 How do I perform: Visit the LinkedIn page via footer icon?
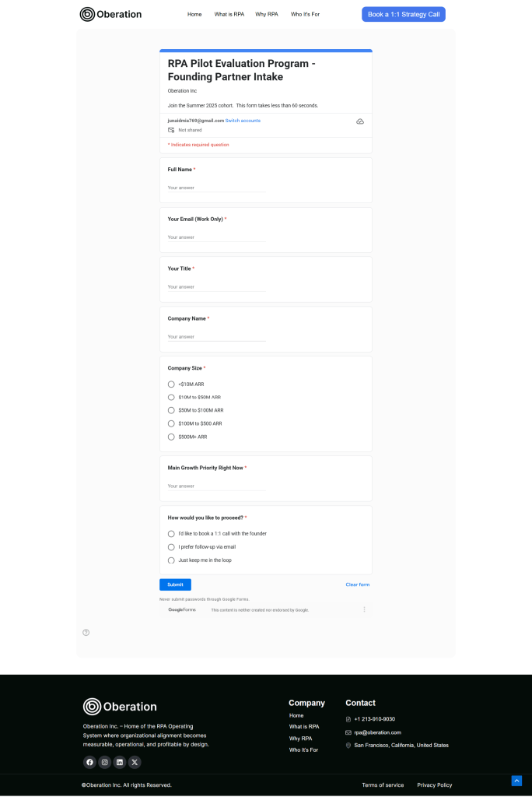click(x=120, y=762)
